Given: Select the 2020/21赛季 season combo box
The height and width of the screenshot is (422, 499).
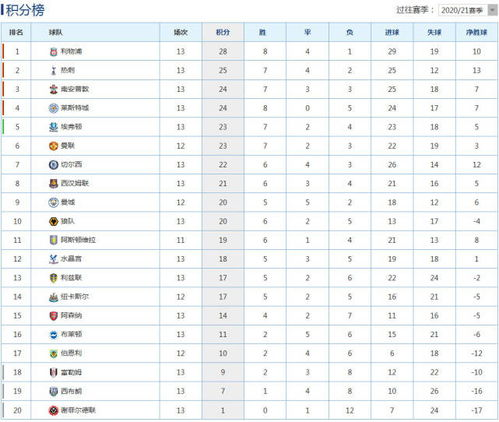Looking at the screenshot, I should click(468, 10).
